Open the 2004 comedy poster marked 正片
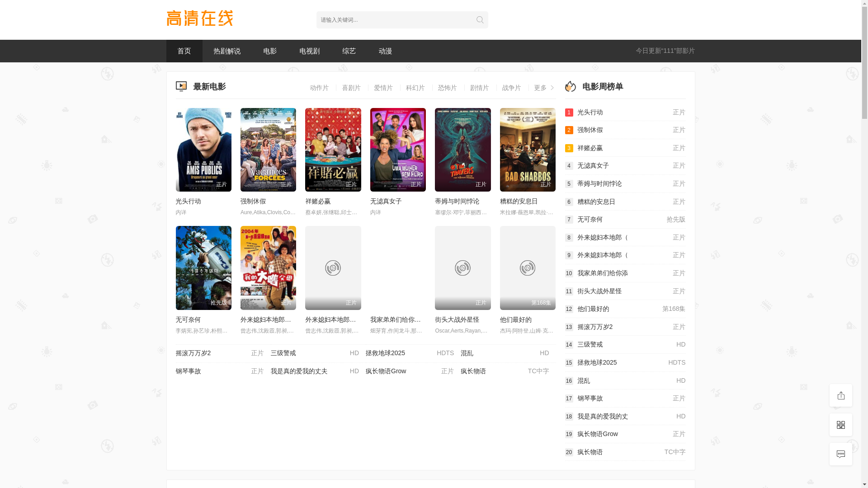The image size is (868, 488). (x=268, y=268)
